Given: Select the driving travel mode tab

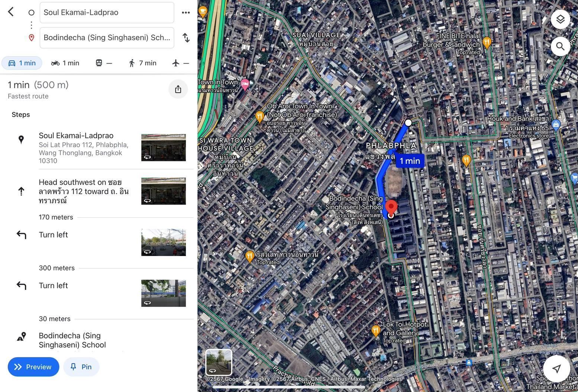Looking at the screenshot, I should 22,63.
